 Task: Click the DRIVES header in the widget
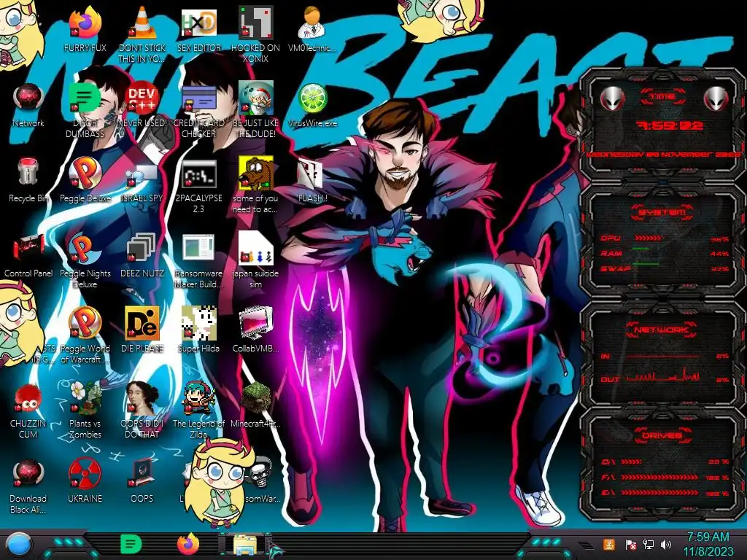point(662,435)
